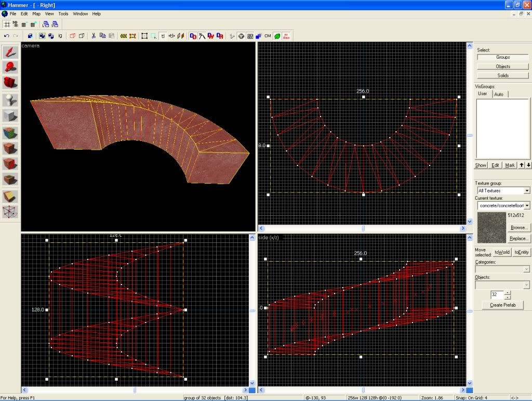Click the Clipping tool icon
532x401 pixels.
pos(10,196)
